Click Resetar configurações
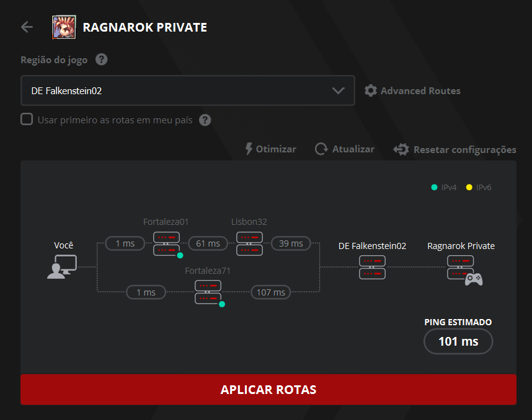 (454, 149)
